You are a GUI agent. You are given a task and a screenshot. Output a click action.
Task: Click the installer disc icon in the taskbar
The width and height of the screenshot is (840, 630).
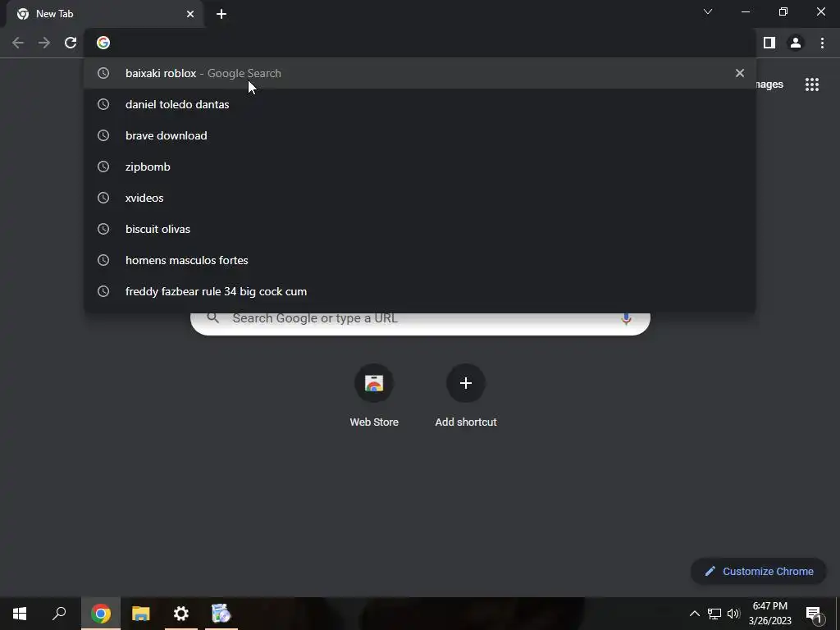221,614
